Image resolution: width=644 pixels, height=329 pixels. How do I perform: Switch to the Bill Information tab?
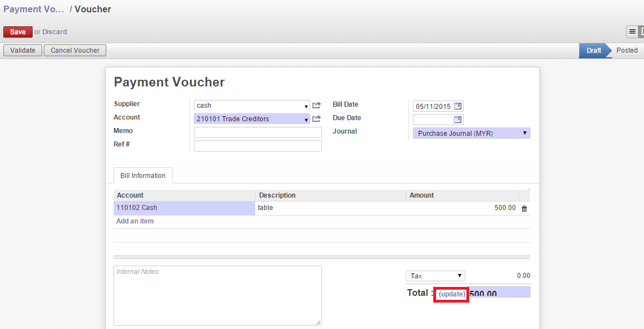[x=142, y=175]
